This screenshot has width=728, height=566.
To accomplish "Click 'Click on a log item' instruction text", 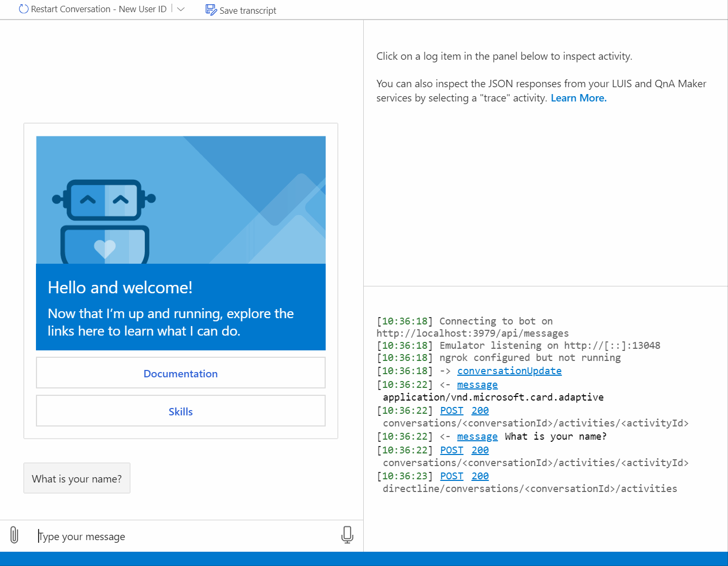I will point(504,57).
